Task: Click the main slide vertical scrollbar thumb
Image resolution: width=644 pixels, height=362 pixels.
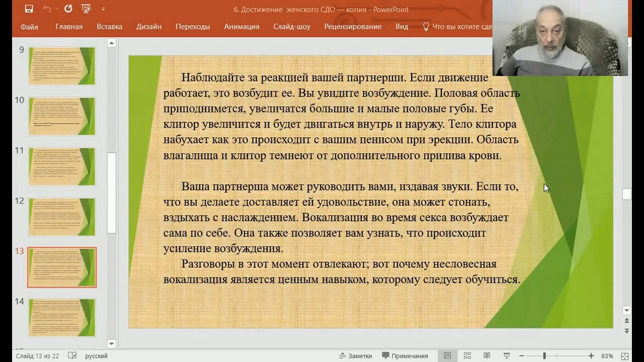Action: (x=626, y=194)
